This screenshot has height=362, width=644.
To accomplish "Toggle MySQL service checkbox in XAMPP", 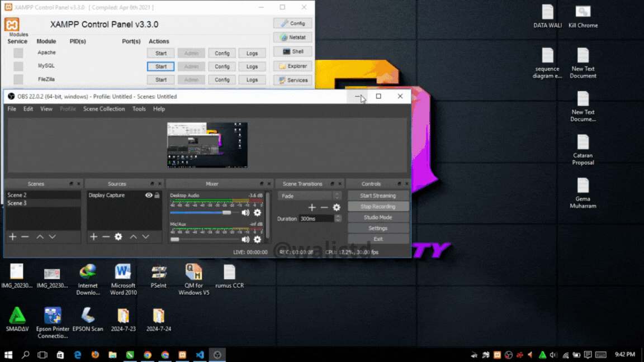I will point(18,66).
